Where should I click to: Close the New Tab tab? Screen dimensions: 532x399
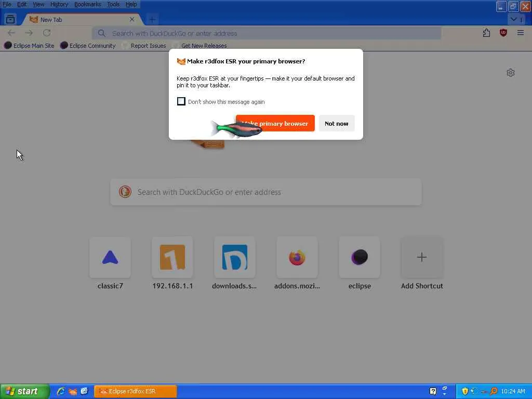(132, 20)
